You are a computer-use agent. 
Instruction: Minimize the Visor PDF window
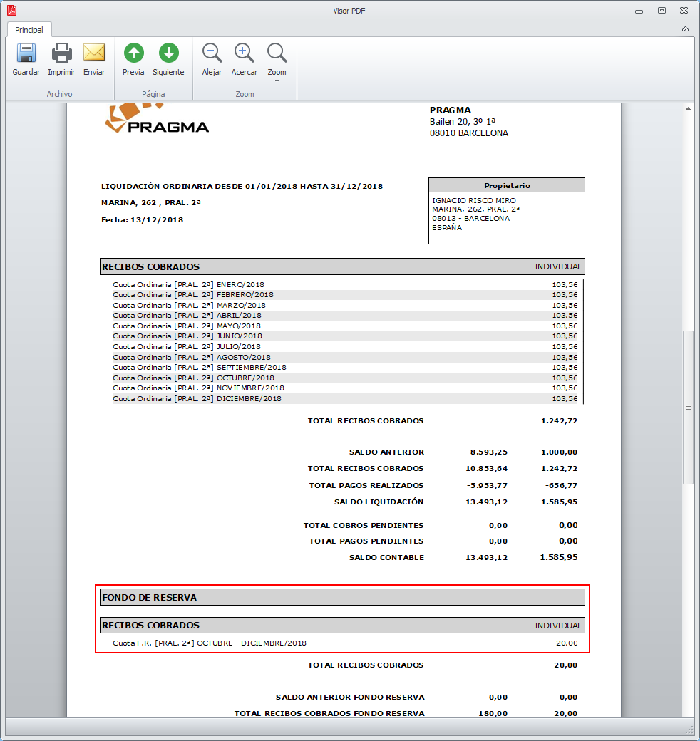click(x=639, y=11)
